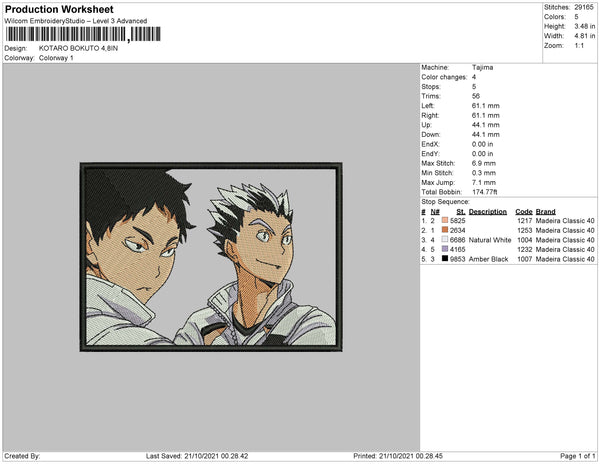Click the Production Worksheet title

tap(59, 9)
